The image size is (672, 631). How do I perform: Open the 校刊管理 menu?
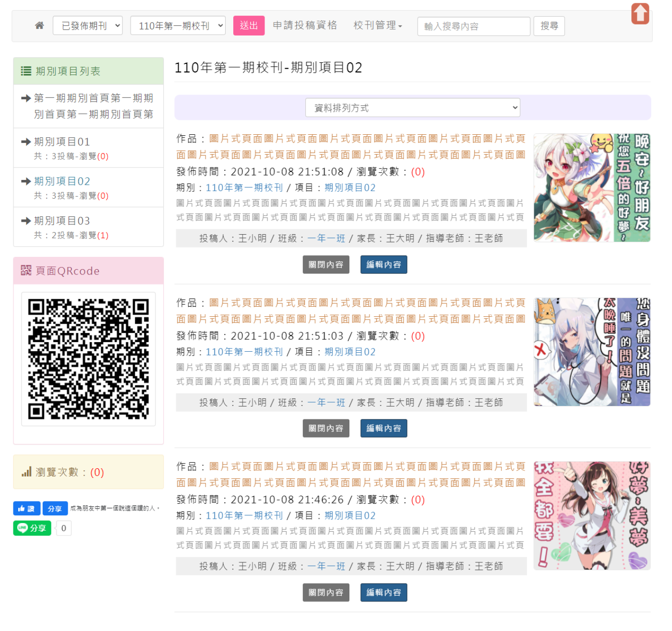point(377,25)
